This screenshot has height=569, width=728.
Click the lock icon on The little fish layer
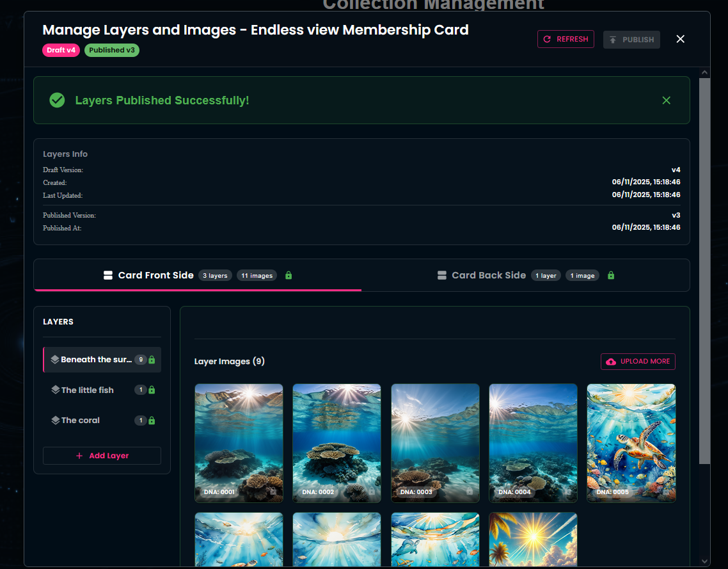tap(152, 390)
